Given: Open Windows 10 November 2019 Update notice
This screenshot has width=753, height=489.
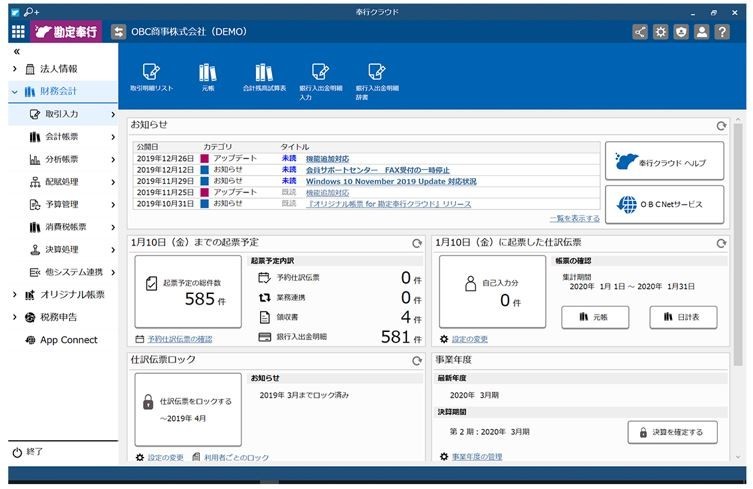Looking at the screenshot, I should click(x=391, y=182).
